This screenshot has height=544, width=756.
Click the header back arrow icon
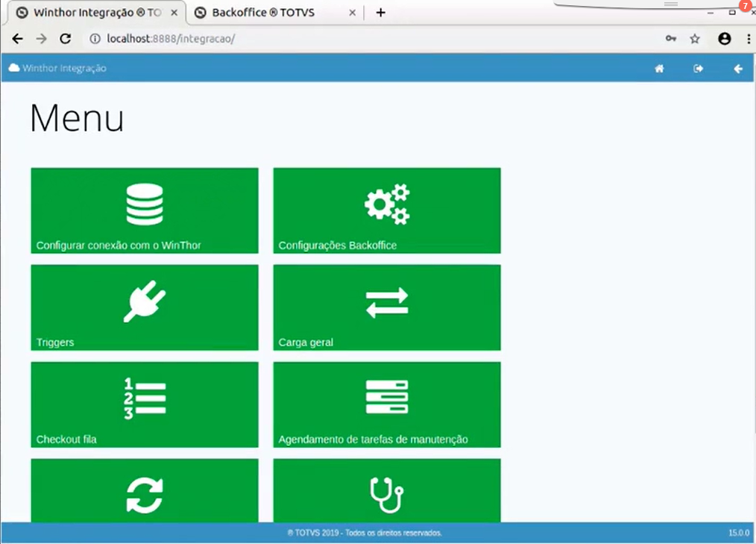point(738,69)
